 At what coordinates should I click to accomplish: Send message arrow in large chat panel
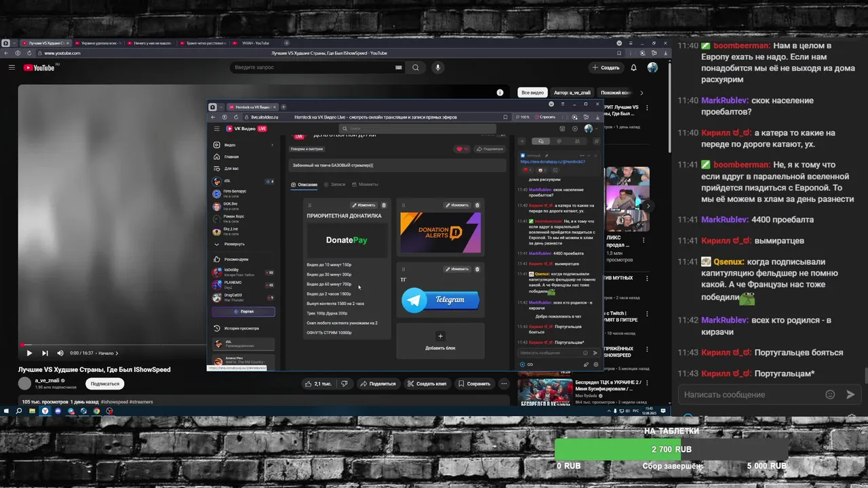tap(850, 394)
